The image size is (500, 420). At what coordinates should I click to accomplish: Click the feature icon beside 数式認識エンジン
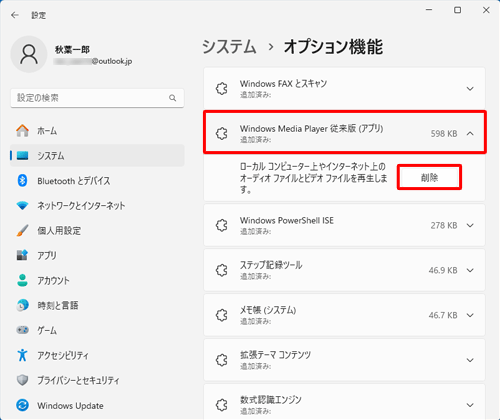point(222,405)
